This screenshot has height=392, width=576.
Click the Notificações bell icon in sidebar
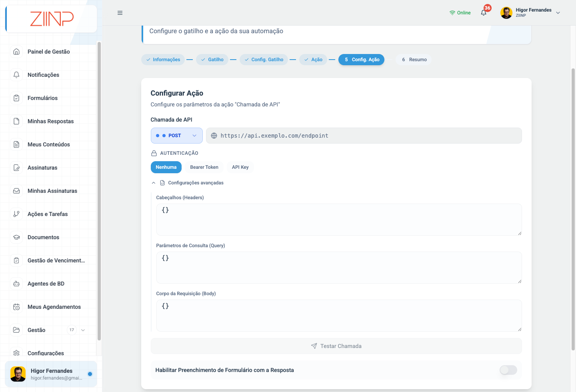click(16, 75)
